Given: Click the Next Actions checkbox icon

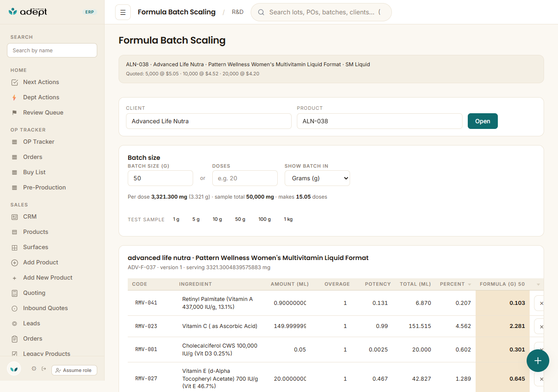Looking at the screenshot, I should pyautogui.click(x=14, y=82).
